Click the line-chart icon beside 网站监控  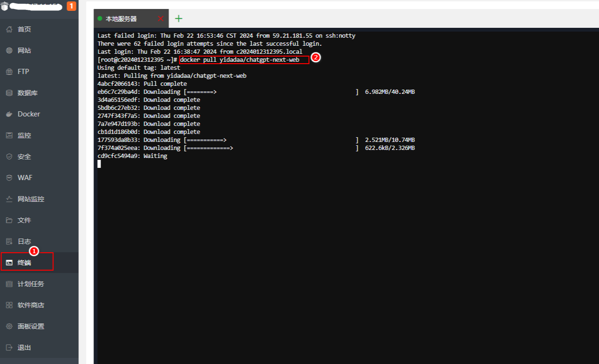(x=9, y=199)
